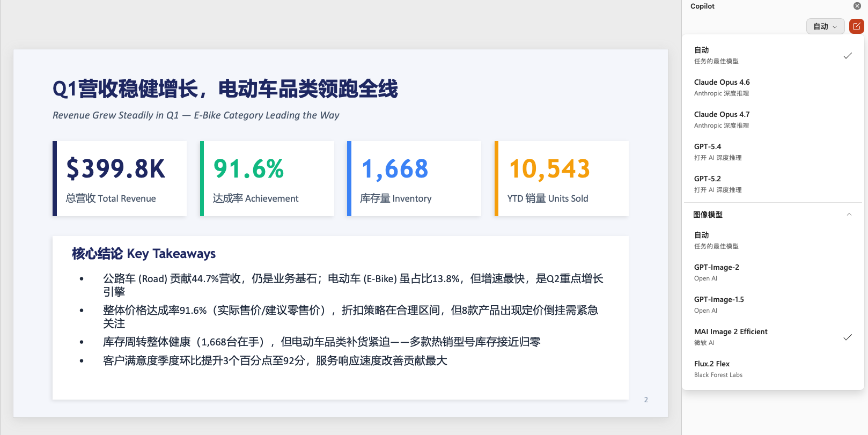This screenshot has height=435, width=868.
Task: Click the $399.8K total revenue card
Action: tap(120, 179)
